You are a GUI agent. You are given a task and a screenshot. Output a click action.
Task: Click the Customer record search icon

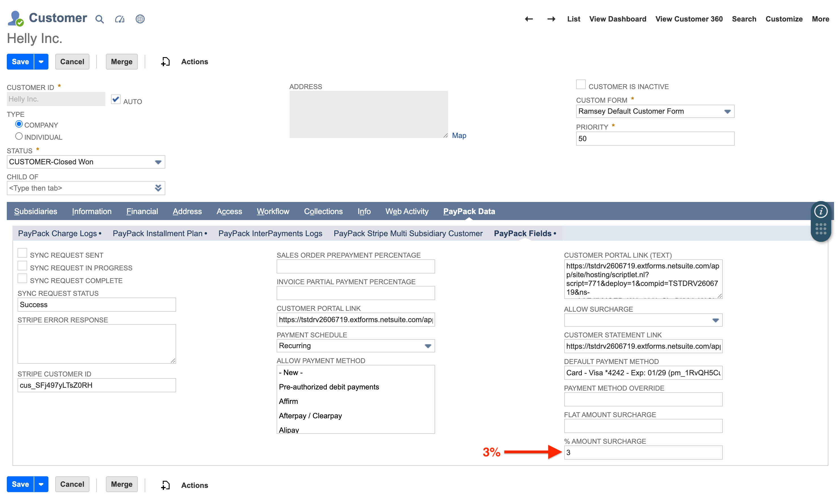[x=99, y=19]
